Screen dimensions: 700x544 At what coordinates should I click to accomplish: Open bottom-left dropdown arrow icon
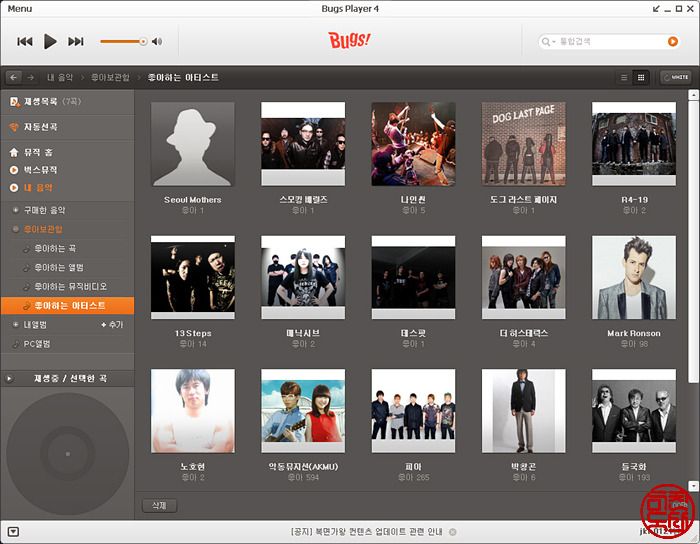(13, 532)
